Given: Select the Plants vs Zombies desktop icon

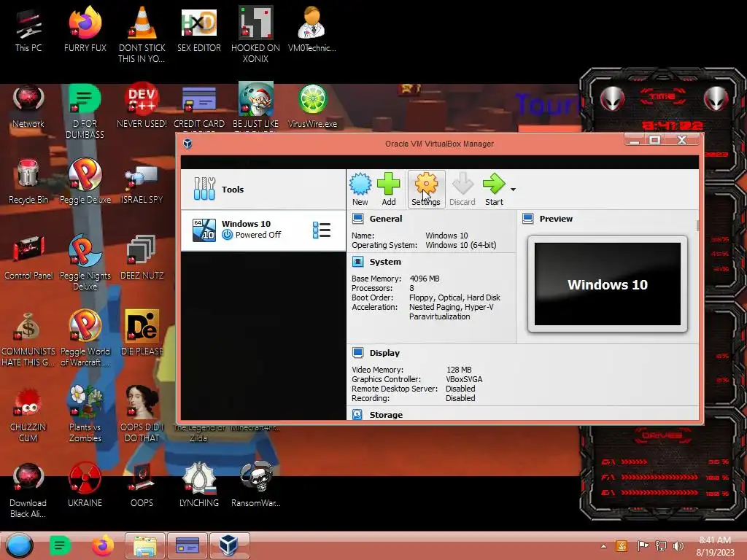Looking at the screenshot, I should click(x=85, y=414).
